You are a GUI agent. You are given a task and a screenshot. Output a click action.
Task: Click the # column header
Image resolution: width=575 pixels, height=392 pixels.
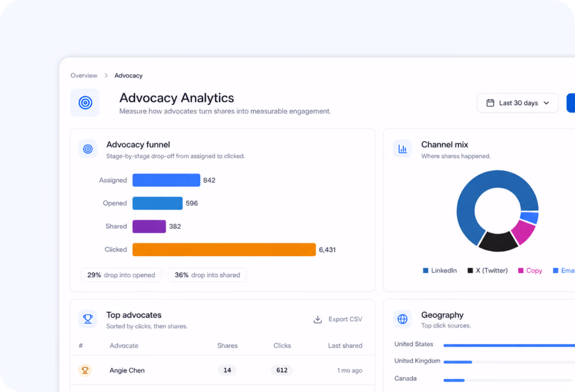81,346
